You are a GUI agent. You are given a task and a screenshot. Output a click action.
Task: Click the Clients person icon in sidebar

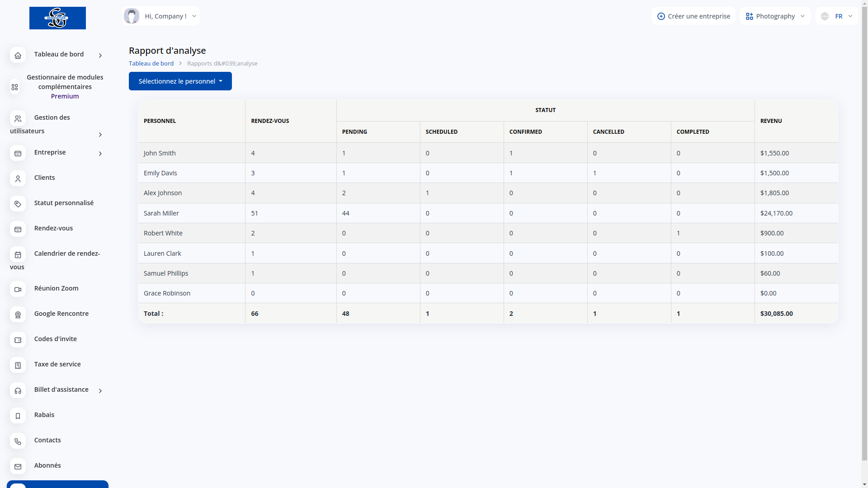point(18,179)
